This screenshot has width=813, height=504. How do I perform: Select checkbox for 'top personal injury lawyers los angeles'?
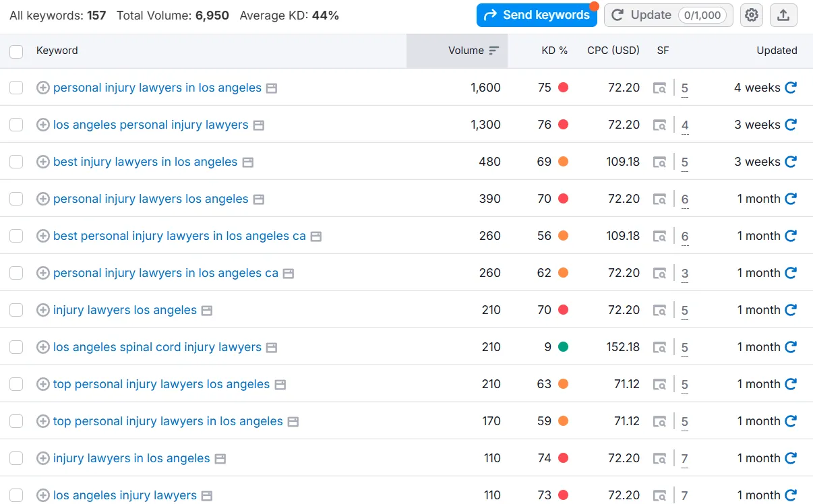[x=16, y=384]
